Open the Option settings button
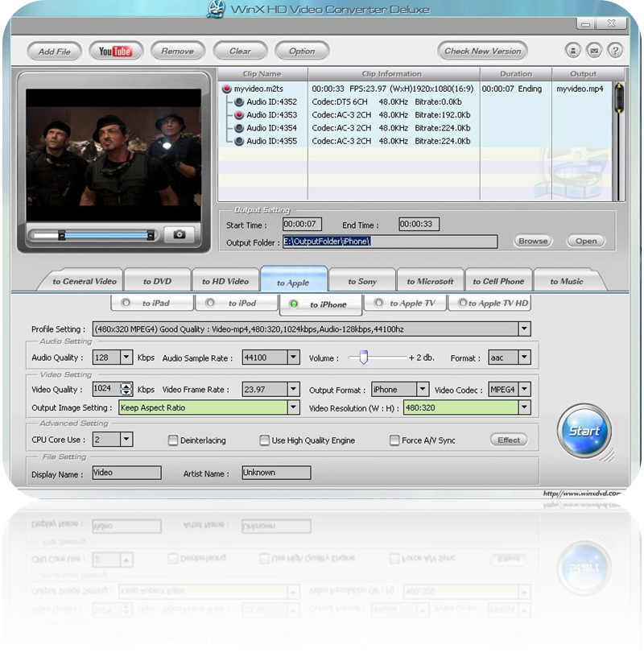 click(x=302, y=51)
